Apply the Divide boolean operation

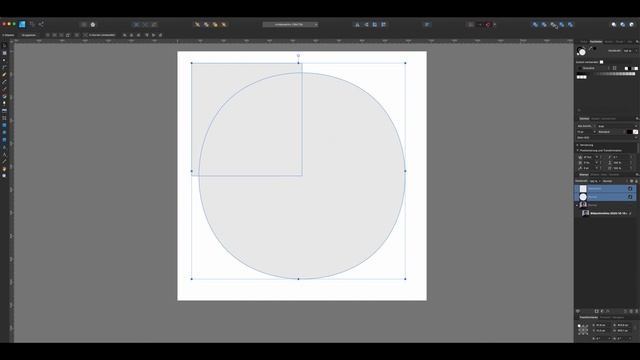[571, 24]
